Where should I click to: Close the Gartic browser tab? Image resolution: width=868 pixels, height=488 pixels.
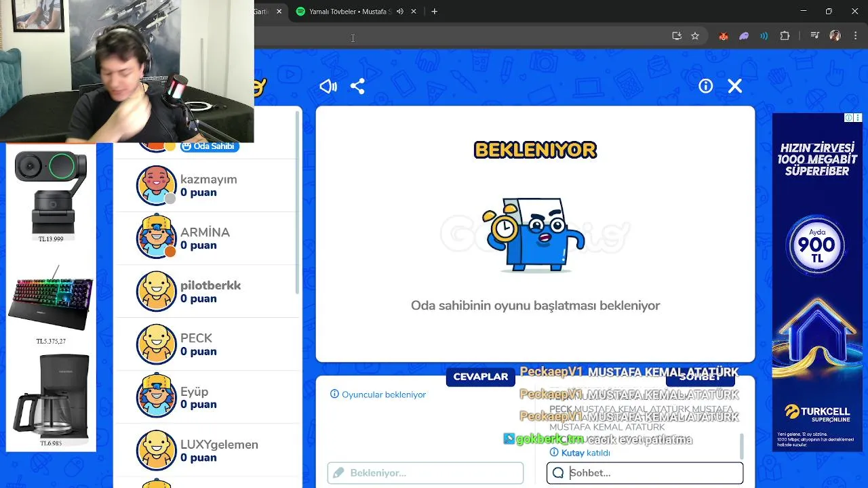279,12
